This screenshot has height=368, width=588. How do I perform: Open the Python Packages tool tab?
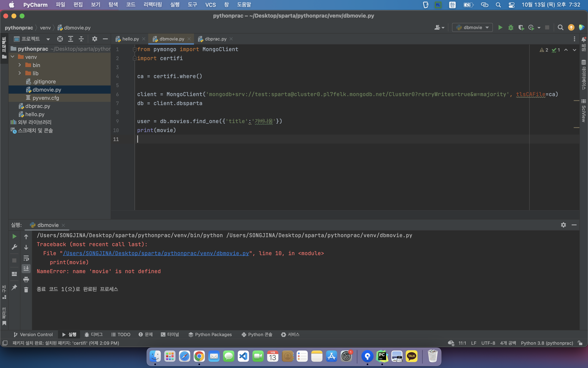tap(210, 334)
